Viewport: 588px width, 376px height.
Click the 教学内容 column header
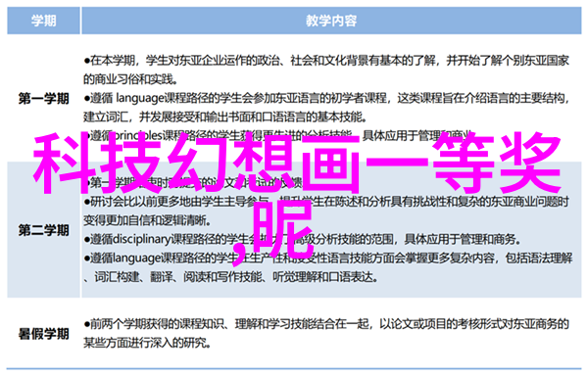point(331,21)
